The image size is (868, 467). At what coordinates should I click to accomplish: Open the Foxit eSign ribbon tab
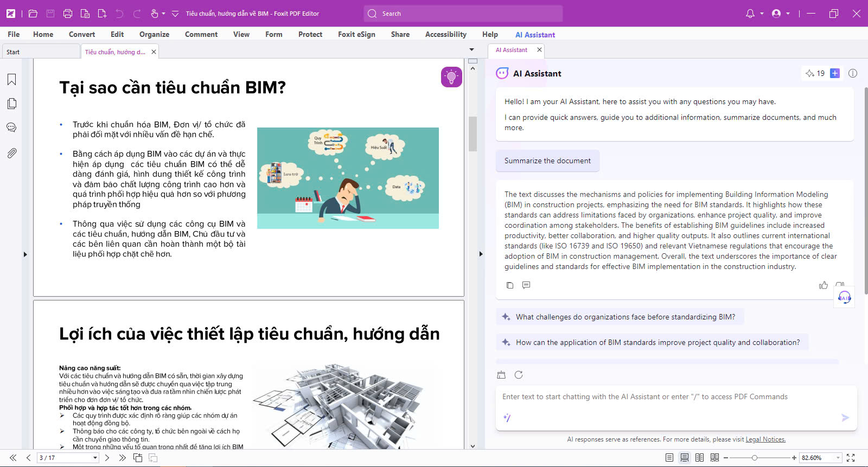point(356,34)
